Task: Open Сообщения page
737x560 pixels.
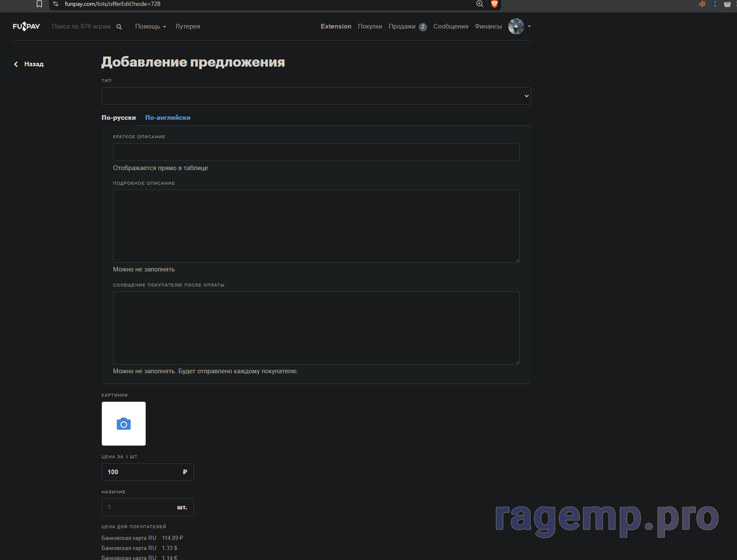Action: point(451,26)
